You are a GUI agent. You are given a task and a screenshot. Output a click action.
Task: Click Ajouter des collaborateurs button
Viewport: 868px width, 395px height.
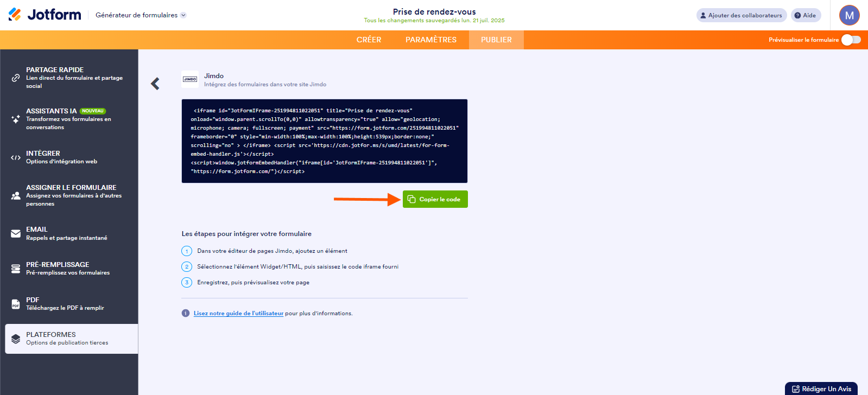pos(742,15)
